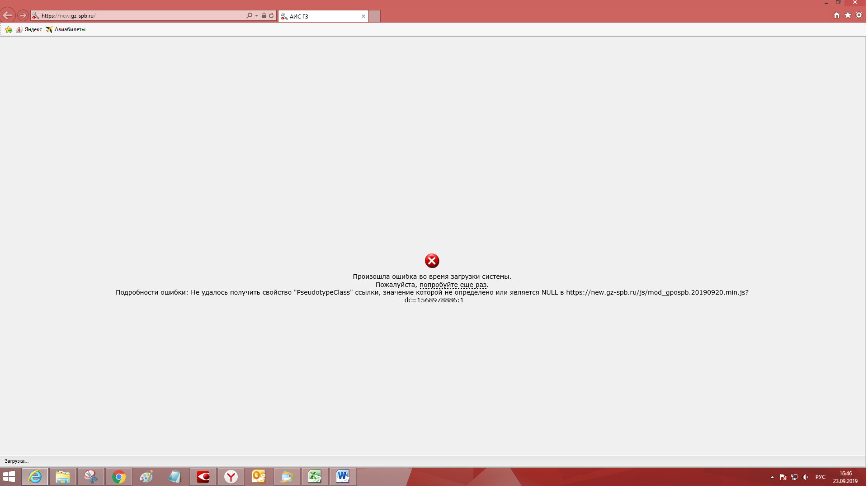Click the security lock icon in the address bar

pyautogui.click(x=264, y=15)
